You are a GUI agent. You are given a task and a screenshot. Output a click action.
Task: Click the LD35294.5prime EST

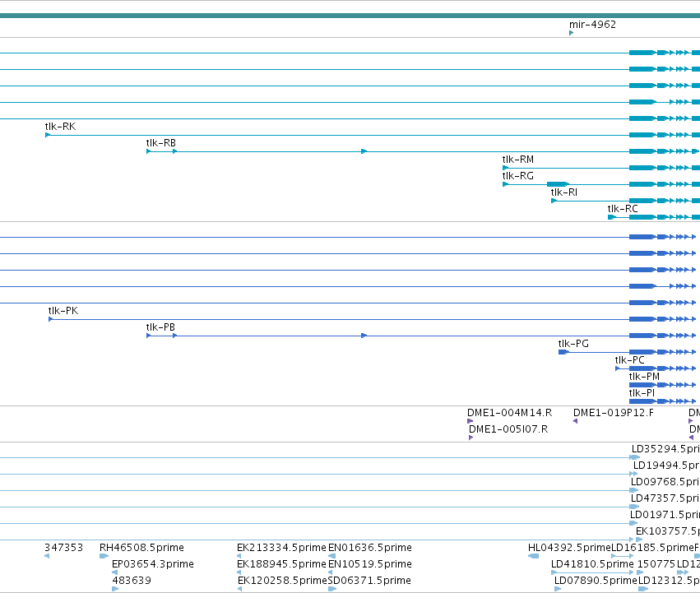coord(665,449)
